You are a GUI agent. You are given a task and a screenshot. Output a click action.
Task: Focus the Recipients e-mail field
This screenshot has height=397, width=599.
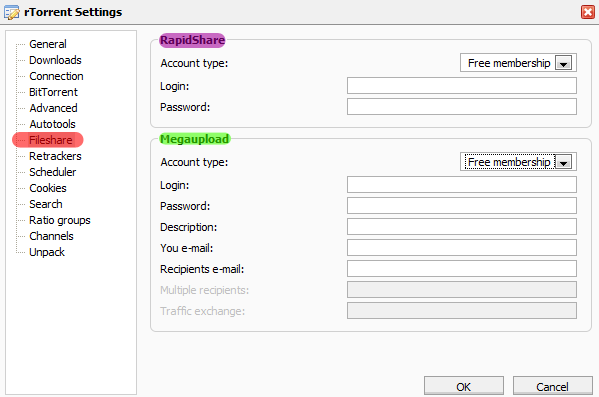[462, 269]
